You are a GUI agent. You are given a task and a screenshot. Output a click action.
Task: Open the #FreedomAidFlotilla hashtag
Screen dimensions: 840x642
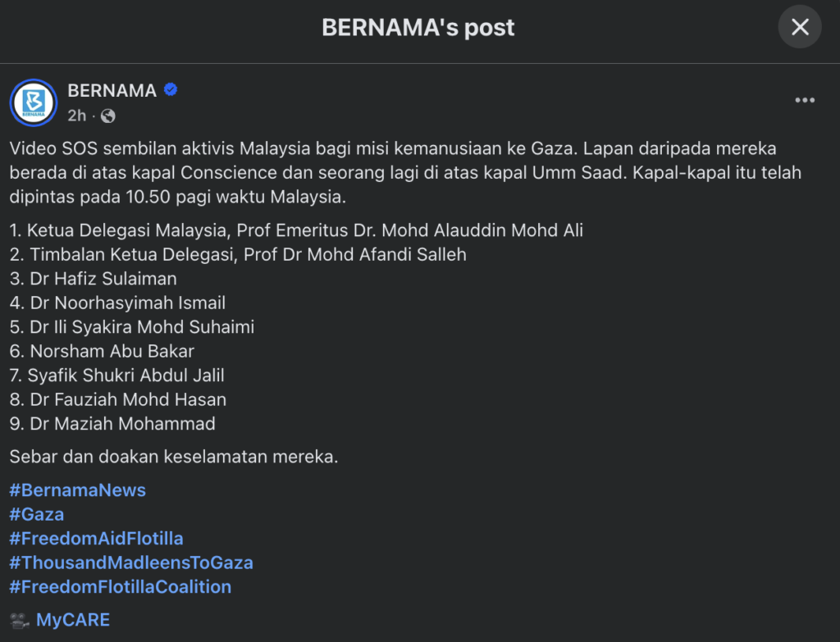tap(96, 539)
